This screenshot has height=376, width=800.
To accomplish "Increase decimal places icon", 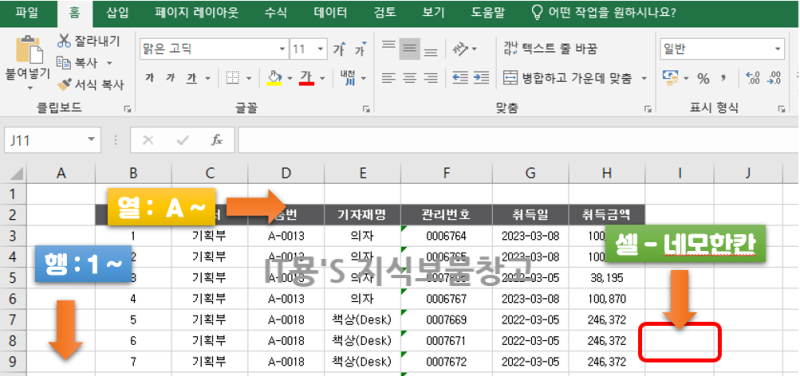I will tap(753, 78).
